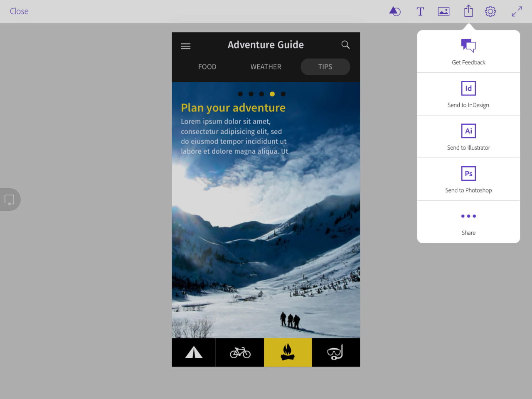Send the design to Photoshop

click(468, 179)
